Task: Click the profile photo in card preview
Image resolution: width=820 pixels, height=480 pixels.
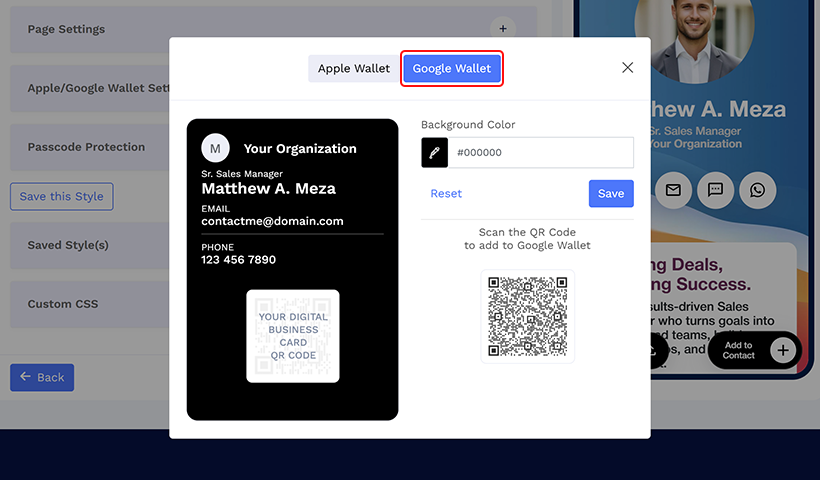Action: coord(694,37)
